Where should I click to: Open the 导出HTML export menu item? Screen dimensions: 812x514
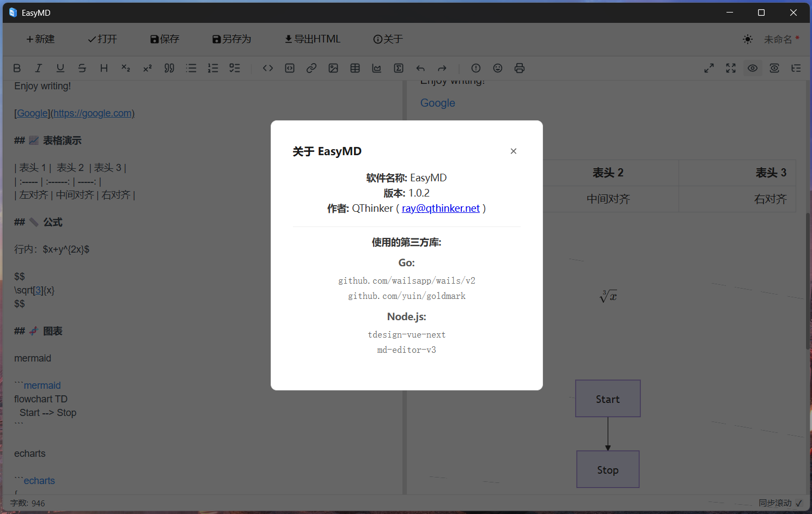pyautogui.click(x=312, y=39)
